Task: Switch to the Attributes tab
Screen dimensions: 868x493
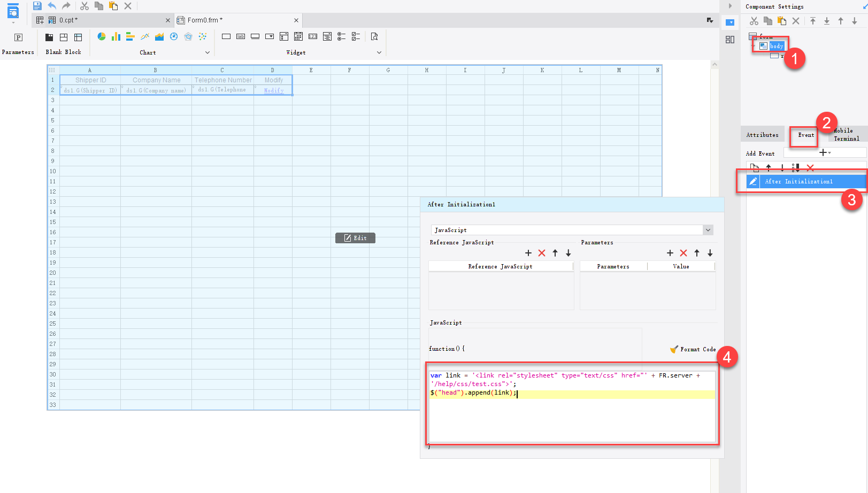Action: click(x=762, y=135)
